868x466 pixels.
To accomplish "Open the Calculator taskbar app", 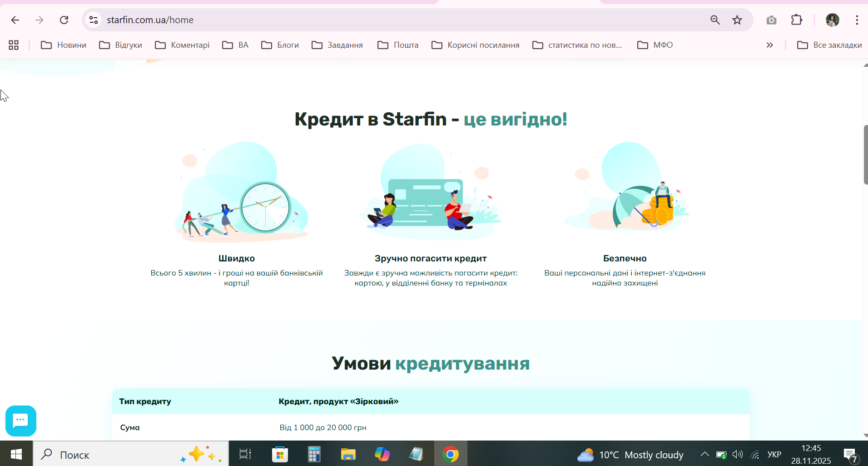I will [x=314, y=454].
